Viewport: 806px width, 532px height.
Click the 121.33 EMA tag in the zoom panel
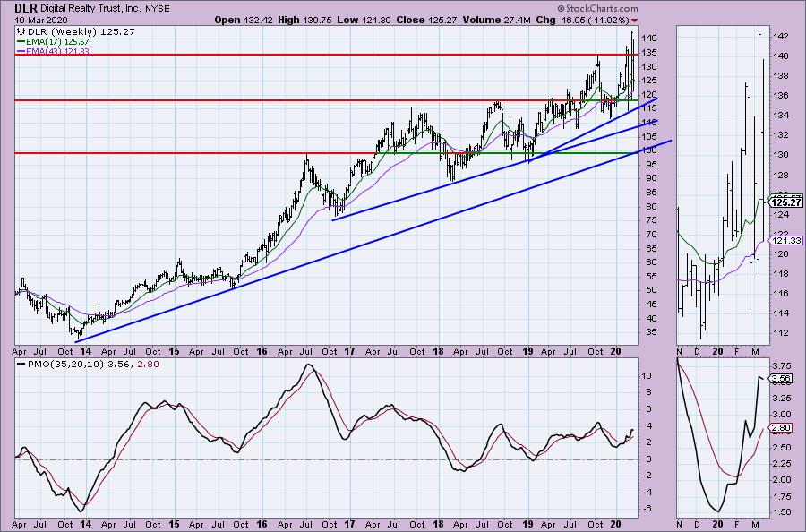click(786, 241)
